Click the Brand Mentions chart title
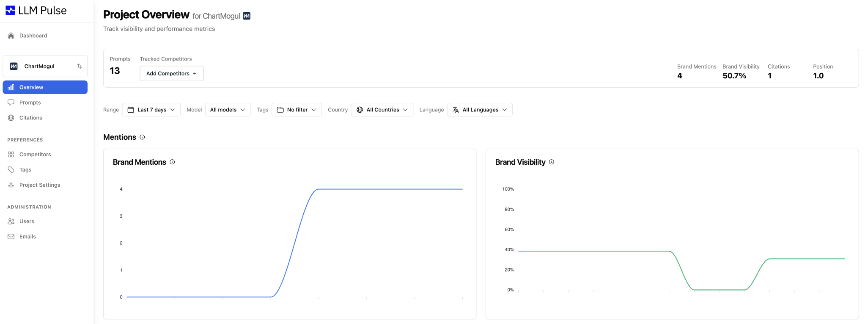Screen dimensions: 868x324 [x=140, y=162]
